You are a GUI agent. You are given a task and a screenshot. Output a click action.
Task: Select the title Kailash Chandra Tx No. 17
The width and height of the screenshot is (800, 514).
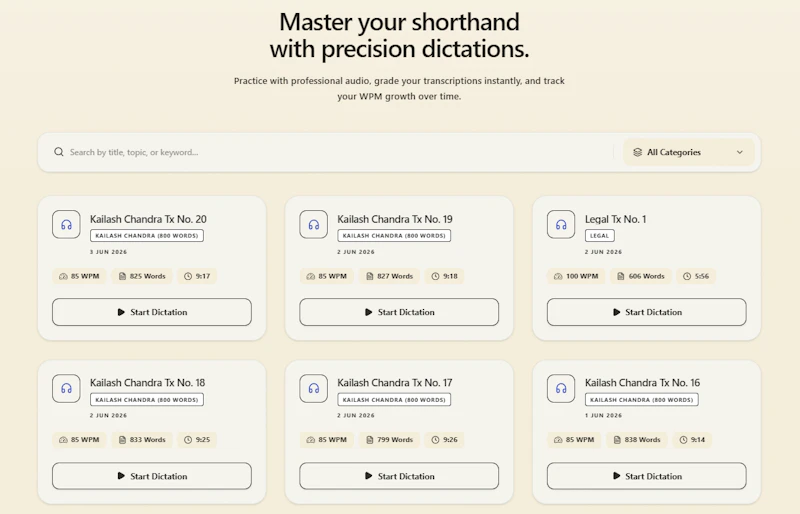click(395, 382)
